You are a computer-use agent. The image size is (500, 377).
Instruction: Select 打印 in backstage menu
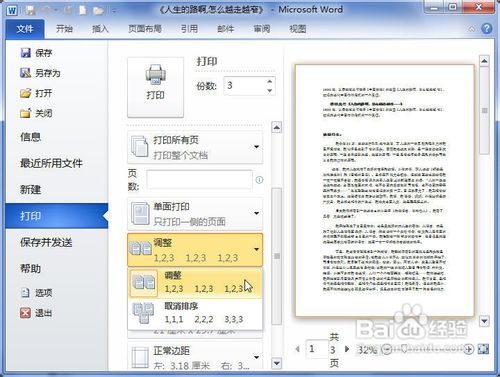(x=57, y=216)
